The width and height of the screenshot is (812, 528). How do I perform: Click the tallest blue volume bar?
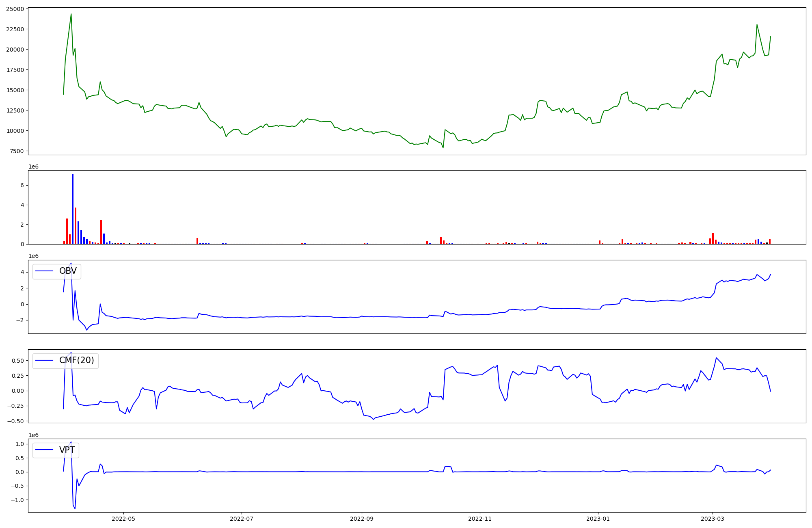(73, 209)
